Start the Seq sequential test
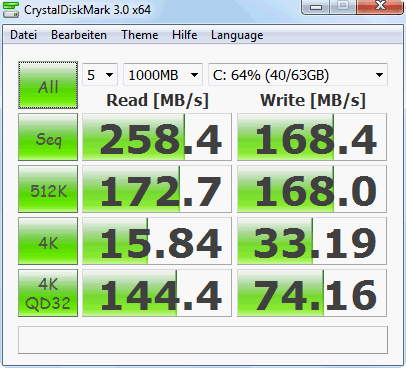Screen dimensions: 406x368 [48, 137]
